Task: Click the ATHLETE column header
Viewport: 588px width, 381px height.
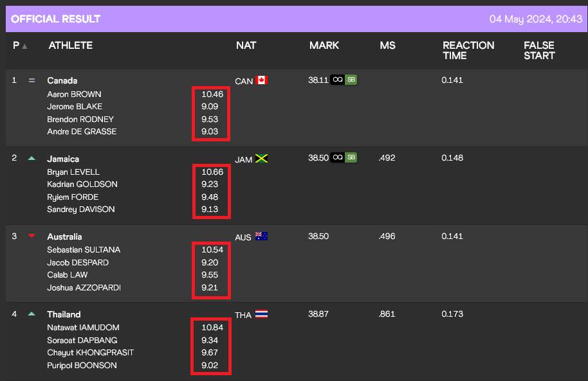Action: [x=71, y=46]
